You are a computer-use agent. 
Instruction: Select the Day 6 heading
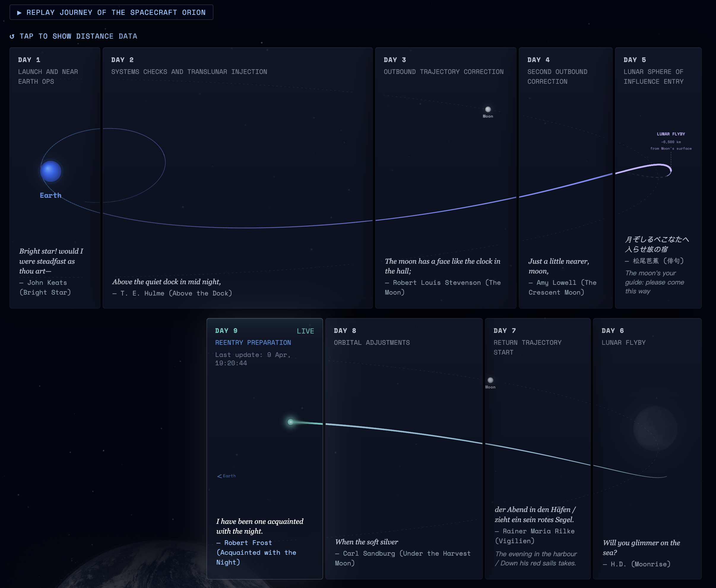613,331
